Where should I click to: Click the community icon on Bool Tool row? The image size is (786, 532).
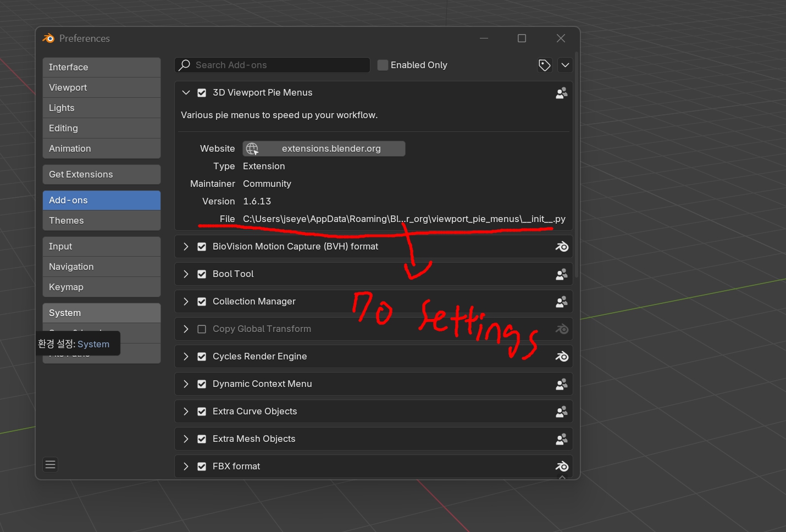tap(561, 274)
